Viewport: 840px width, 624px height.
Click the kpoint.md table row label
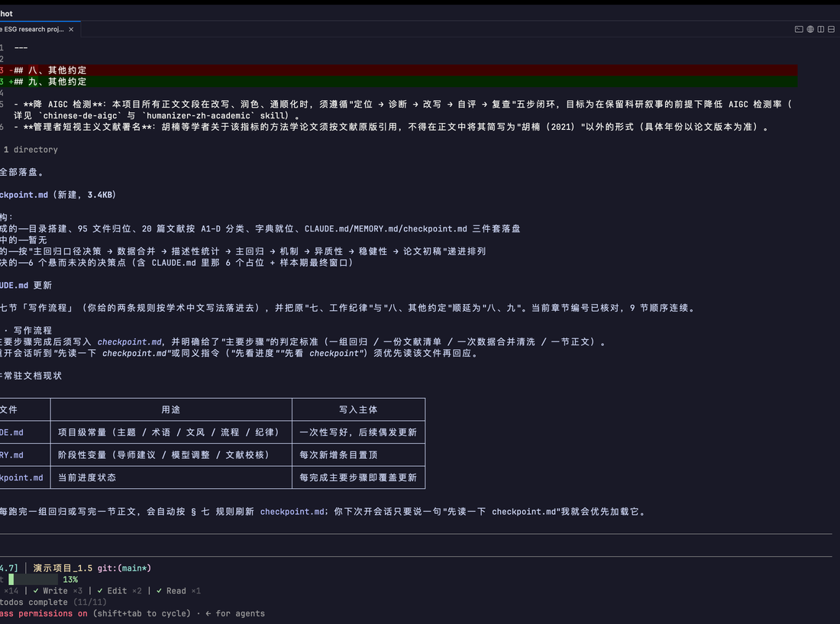[x=21, y=477]
